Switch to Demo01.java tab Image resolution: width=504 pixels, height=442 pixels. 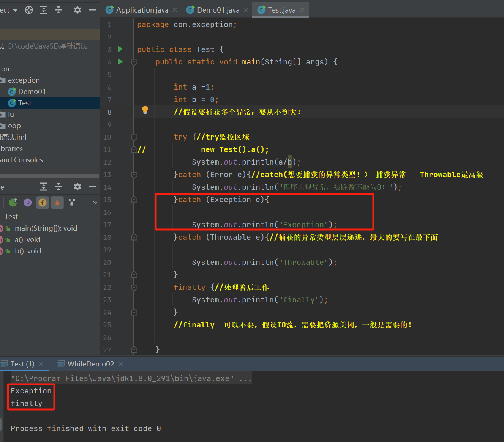(x=218, y=10)
